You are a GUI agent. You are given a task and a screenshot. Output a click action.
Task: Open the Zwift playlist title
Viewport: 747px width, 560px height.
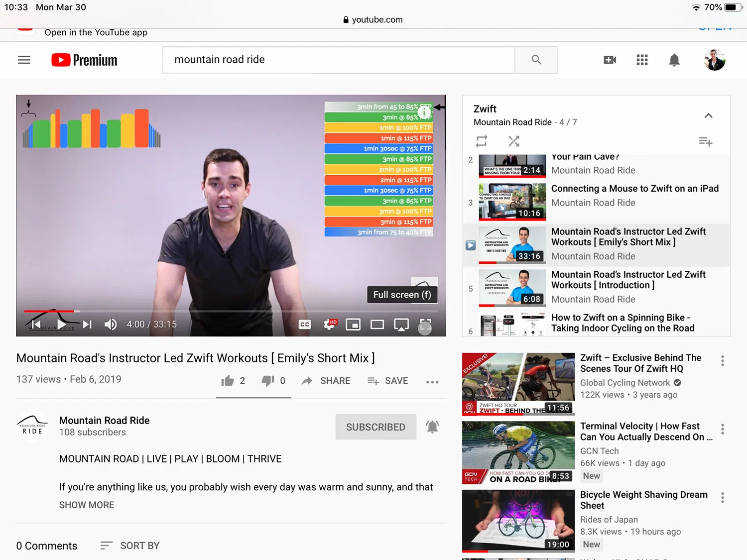coord(485,109)
